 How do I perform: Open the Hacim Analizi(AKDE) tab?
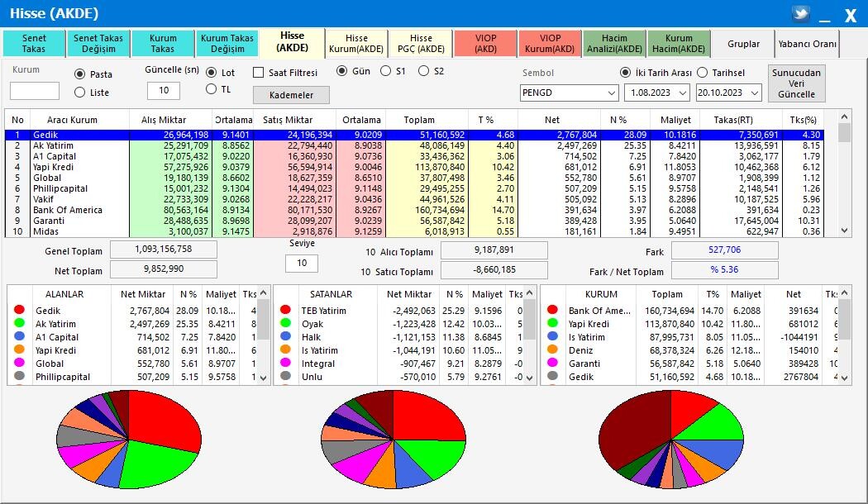coord(614,44)
